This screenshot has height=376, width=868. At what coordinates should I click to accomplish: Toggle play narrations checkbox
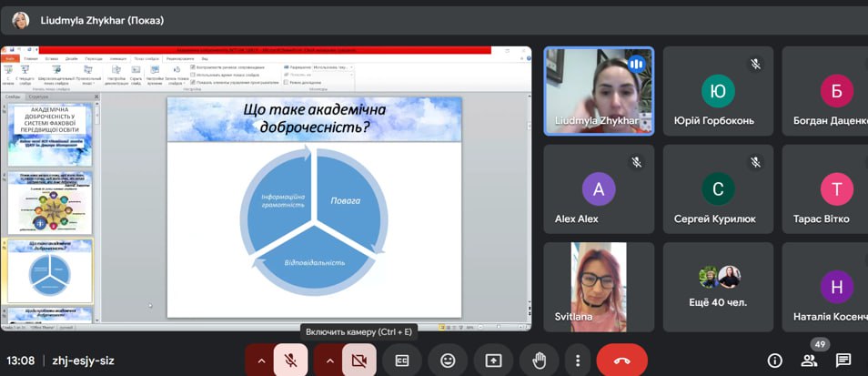coord(193,67)
